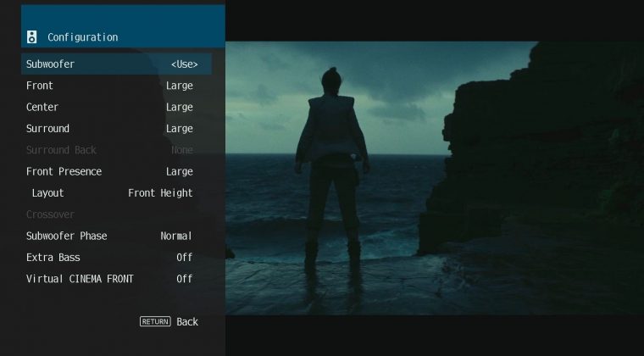
Task: Select the Surround speaker row
Action: tap(47, 129)
